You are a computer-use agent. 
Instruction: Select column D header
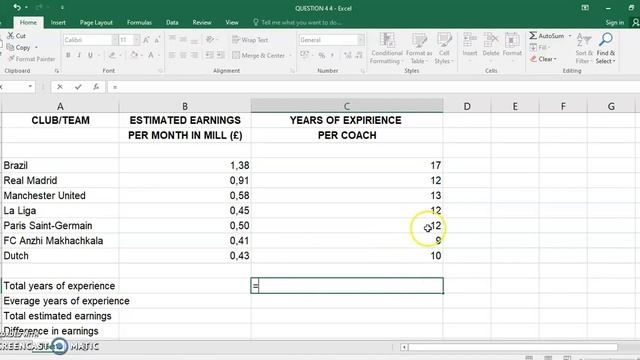coord(467,107)
